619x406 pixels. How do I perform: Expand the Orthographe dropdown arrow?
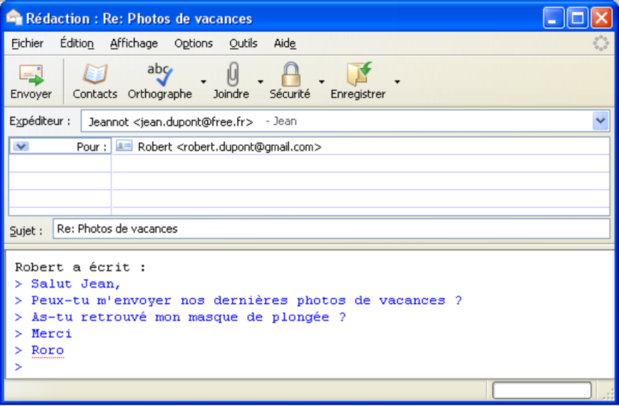click(x=204, y=81)
